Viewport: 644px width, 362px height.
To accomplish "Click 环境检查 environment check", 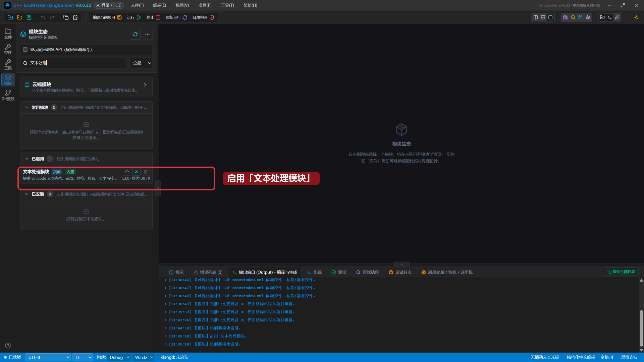I will coord(203,17).
